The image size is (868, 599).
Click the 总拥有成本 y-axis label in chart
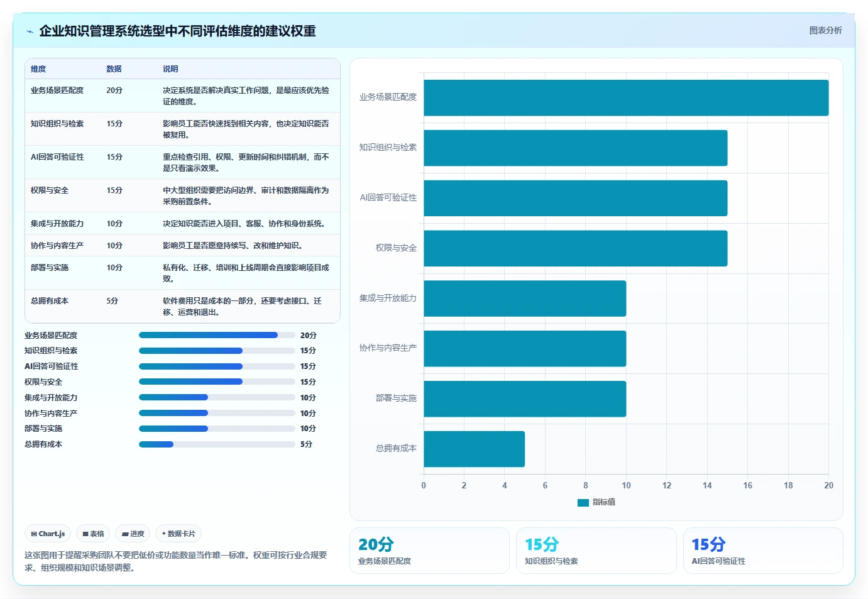point(396,448)
